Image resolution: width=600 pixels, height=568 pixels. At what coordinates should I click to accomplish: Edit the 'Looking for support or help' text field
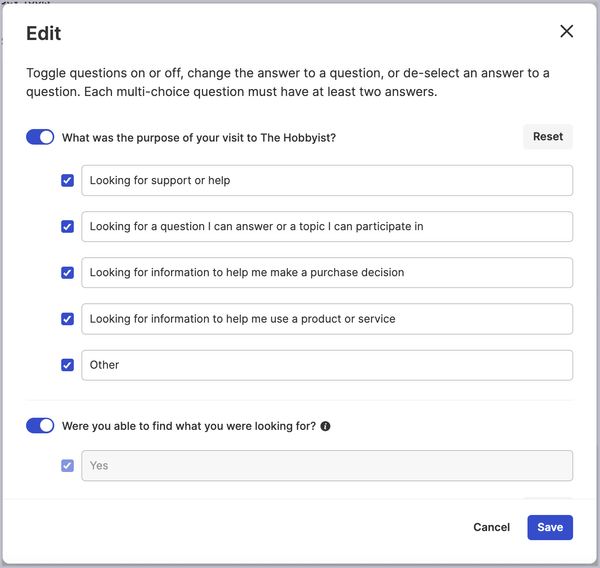pos(327,180)
